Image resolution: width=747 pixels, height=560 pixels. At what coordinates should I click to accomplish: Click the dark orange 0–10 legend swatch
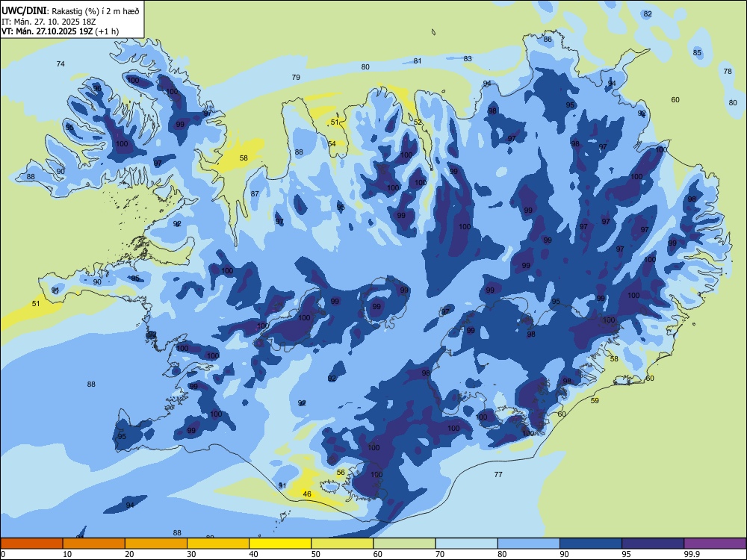pyautogui.click(x=31, y=544)
